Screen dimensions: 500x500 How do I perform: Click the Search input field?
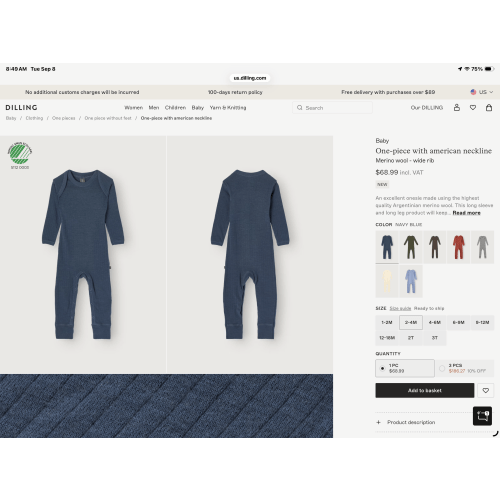(x=332, y=108)
